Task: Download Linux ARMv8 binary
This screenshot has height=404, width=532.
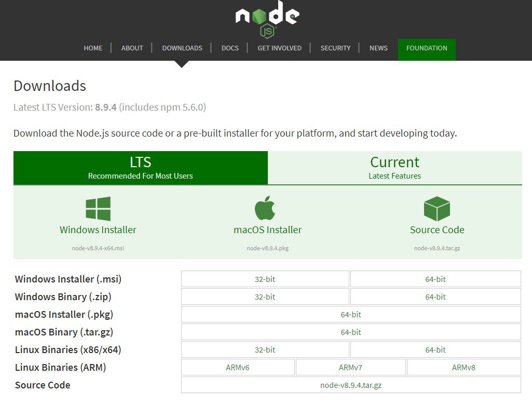Action: pyautogui.click(x=463, y=367)
